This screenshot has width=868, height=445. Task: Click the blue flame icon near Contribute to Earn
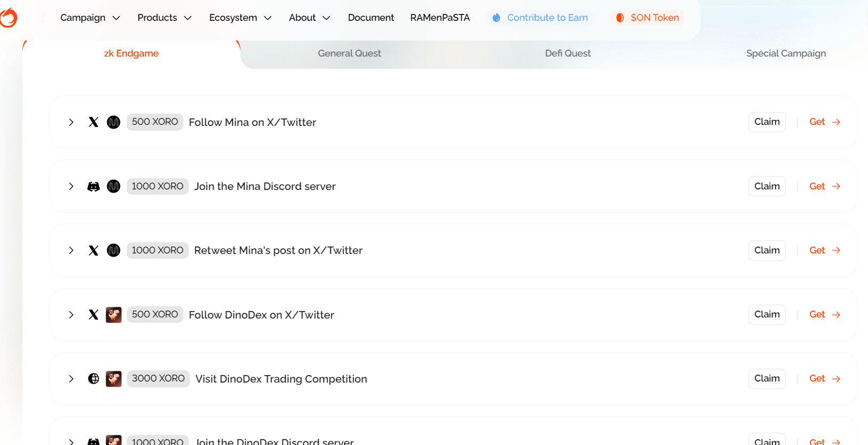click(496, 18)
